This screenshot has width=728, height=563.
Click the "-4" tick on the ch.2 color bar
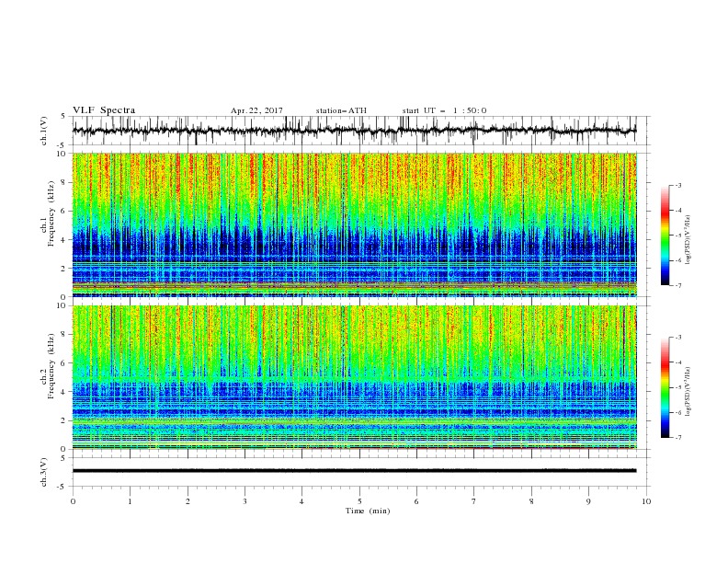pos(678,362)
